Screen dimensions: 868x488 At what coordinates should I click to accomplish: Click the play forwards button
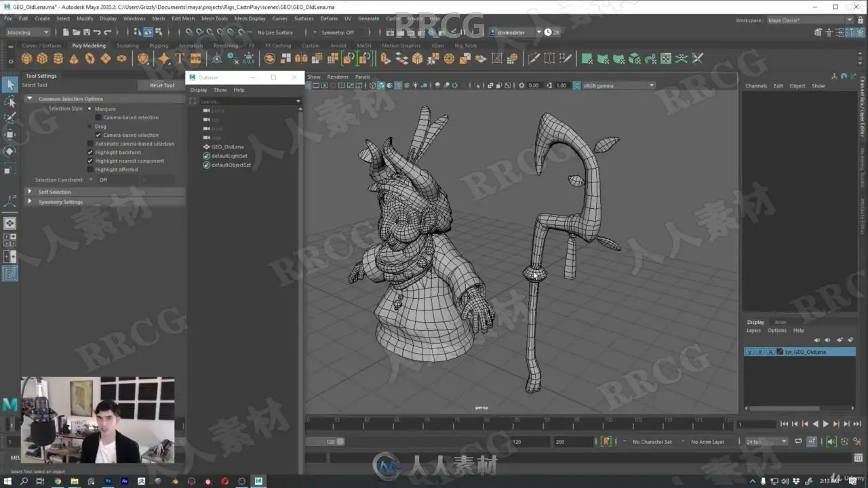[825, 424]
